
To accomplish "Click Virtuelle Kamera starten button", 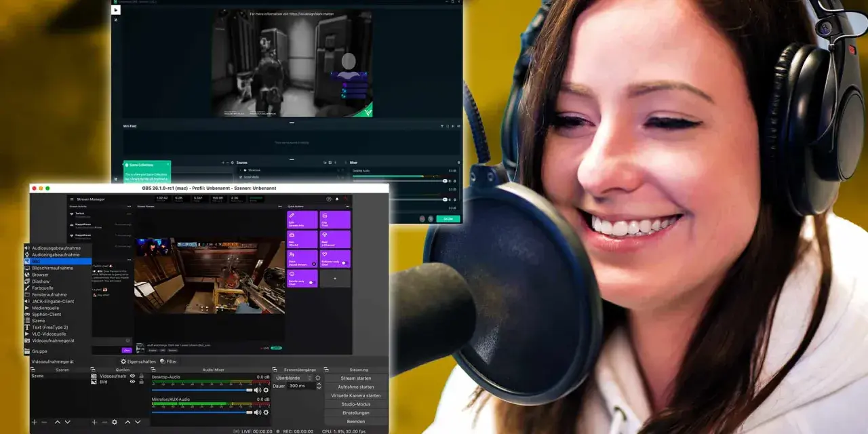I will click(356, 395).
